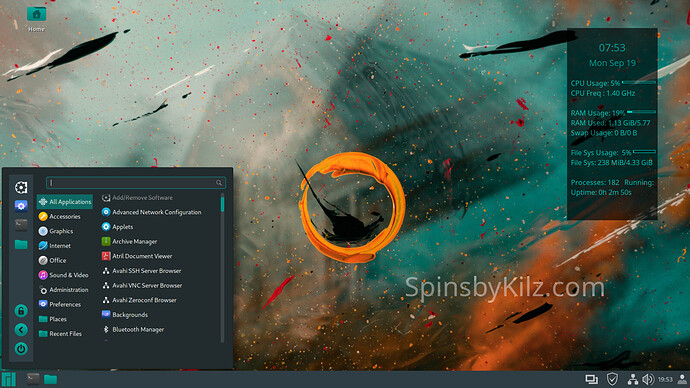Select the All Applications category

(65, 202)
